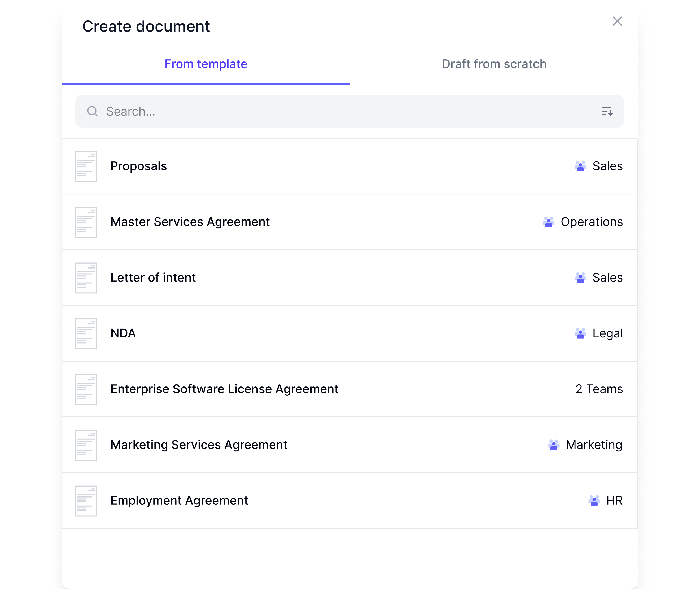Viewport: 700px width, 589px height.
Task: Select Marketing Services Agreement template
Action: click(199, 445)
